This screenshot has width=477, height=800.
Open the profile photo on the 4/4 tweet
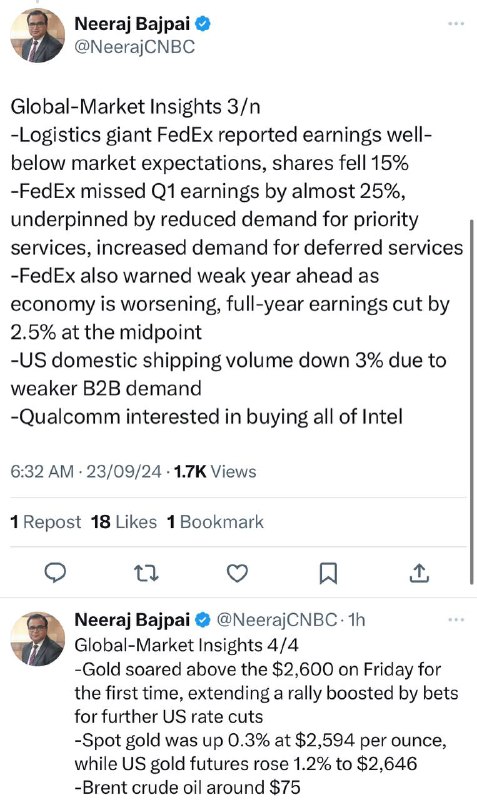(38, 639)
